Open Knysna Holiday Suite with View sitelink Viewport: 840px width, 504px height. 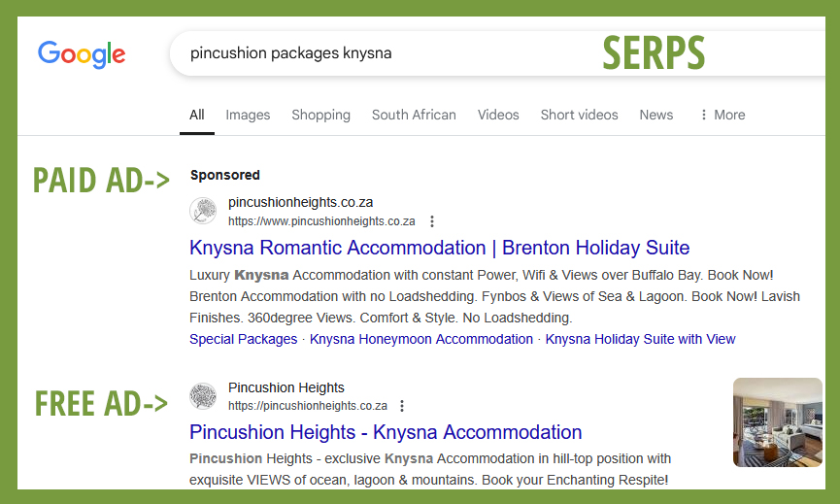tap(640, 339)
